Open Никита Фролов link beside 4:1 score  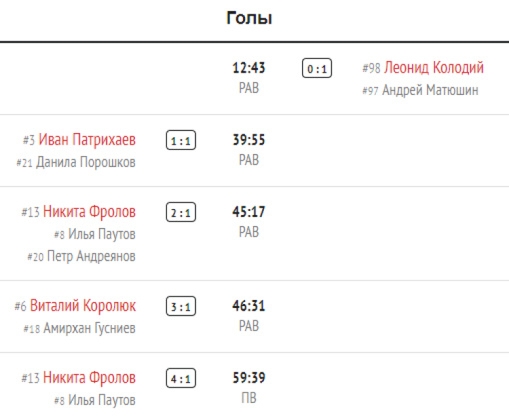pyautogui.click(x=89, y=378)
